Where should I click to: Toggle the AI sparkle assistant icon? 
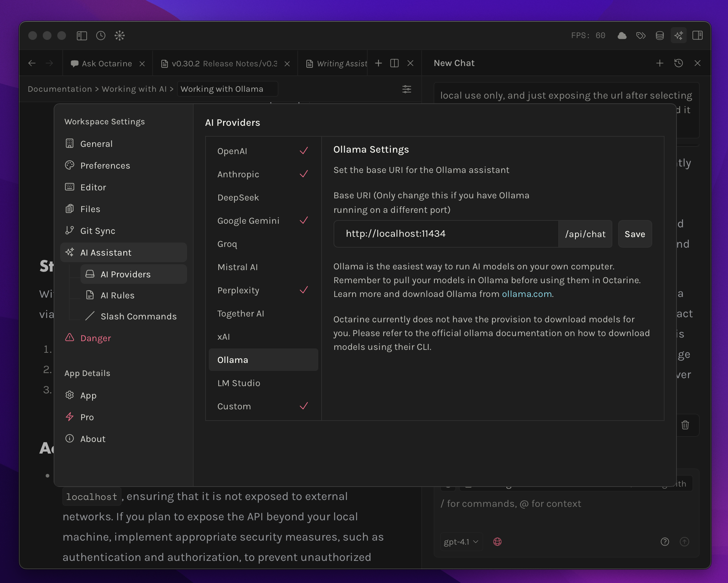tap(679, 36)
